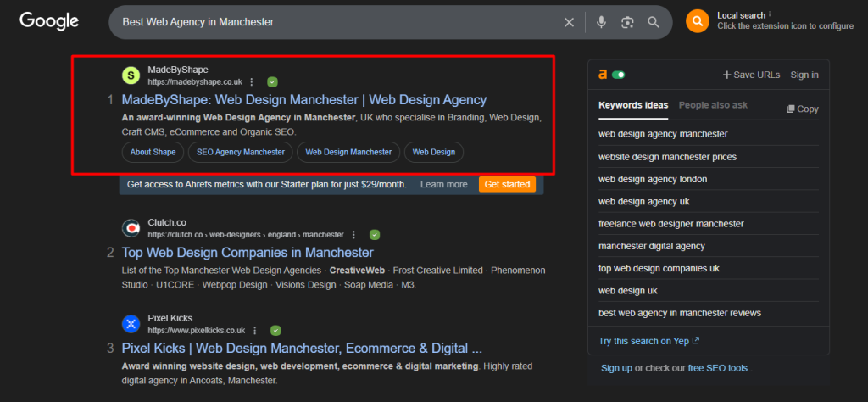Clear the search box with the X icon
Screen dimensions: 868x402
[569, 22]
